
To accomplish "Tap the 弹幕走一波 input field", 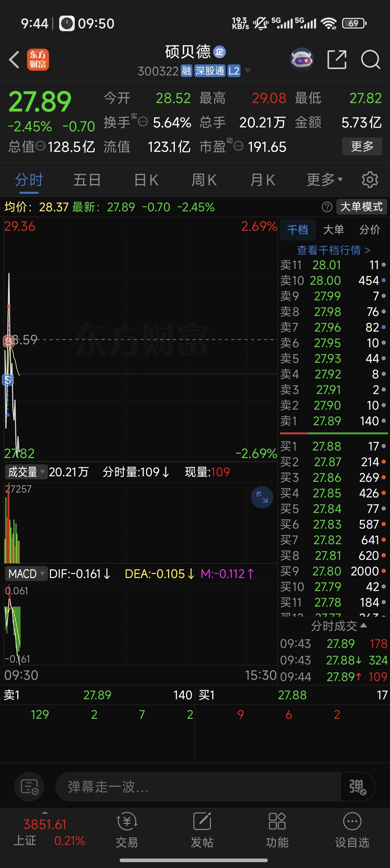I will pyautogui.click(x=198, y=787).
